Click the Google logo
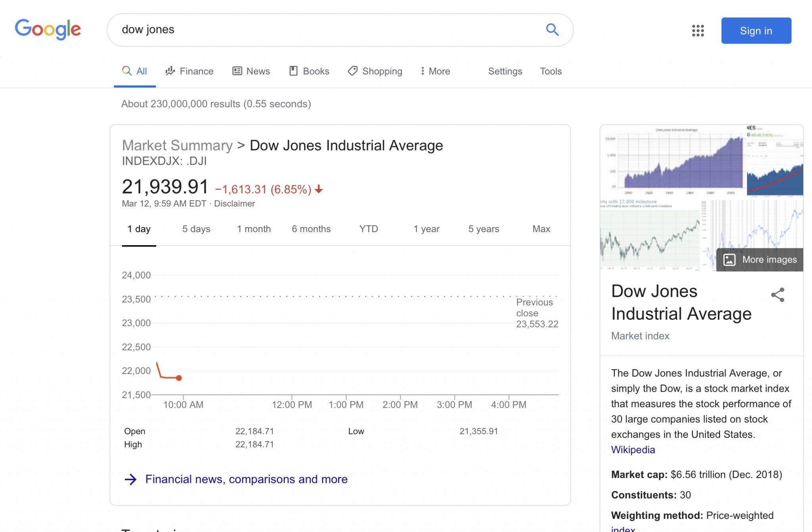 point(48,29)
